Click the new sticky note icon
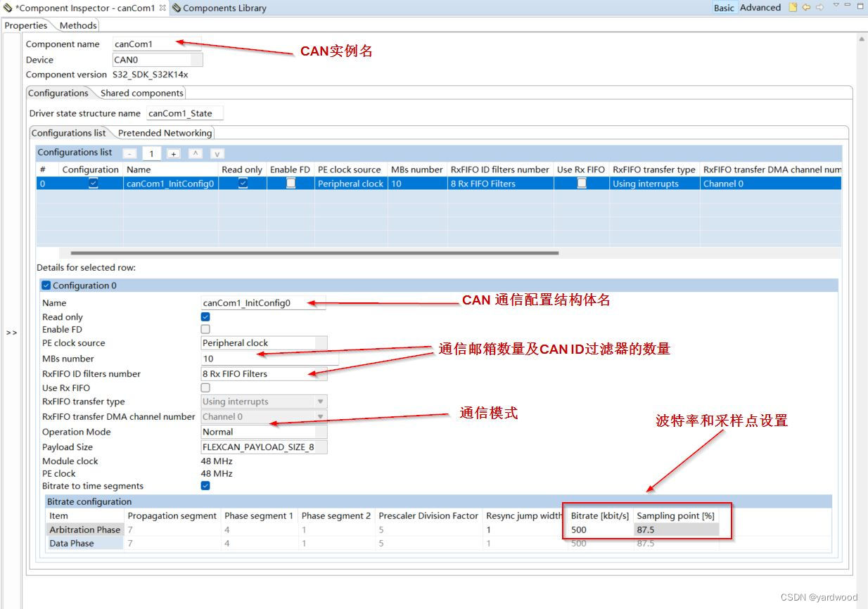This screenshot has height=609, width=868. coord(793,6)
